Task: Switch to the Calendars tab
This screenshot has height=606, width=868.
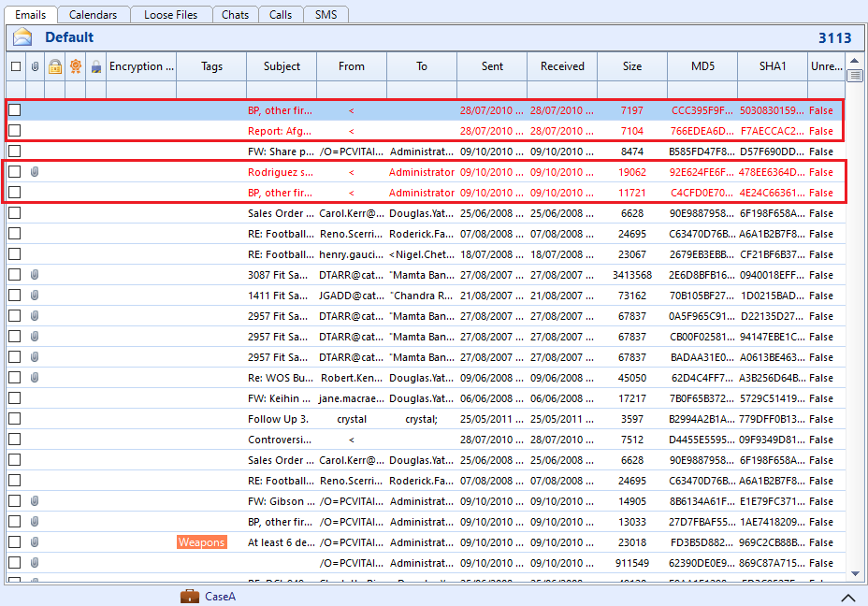Action: (x=93, y=14)
